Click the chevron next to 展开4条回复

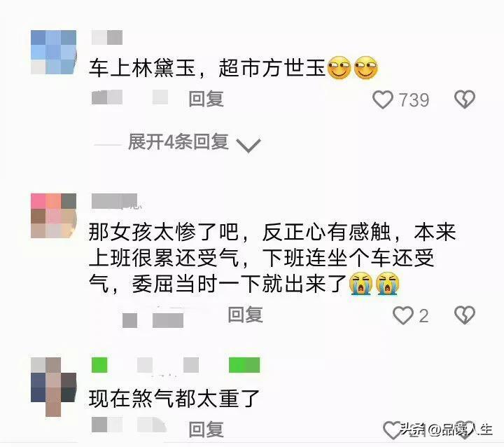tap(248, 146)
